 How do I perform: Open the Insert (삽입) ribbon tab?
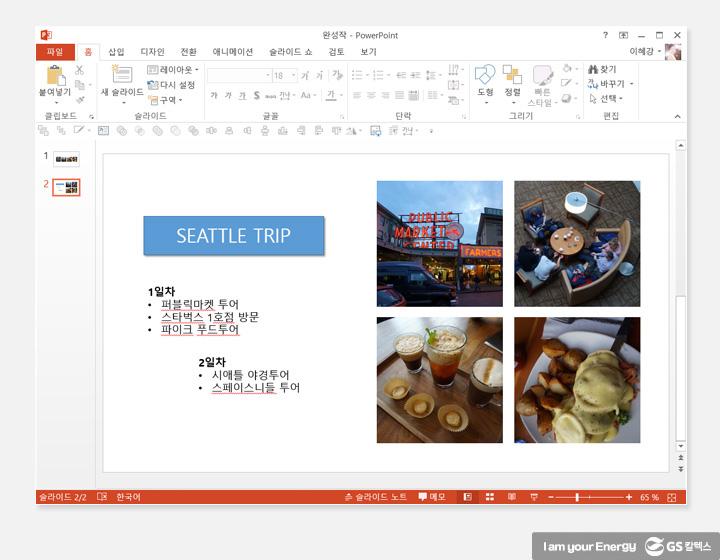click(x=117, y=52)
